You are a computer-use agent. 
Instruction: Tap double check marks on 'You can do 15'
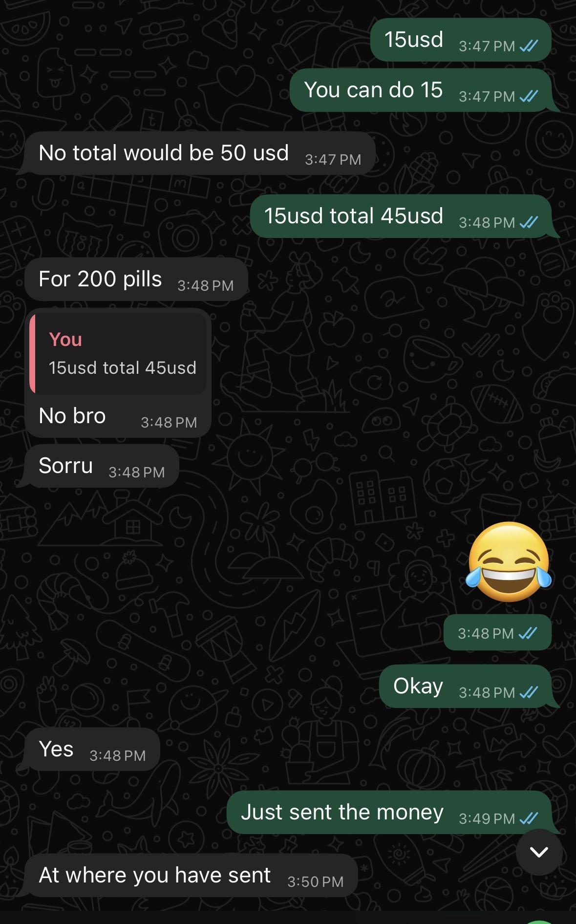click(x=529, y=96)
